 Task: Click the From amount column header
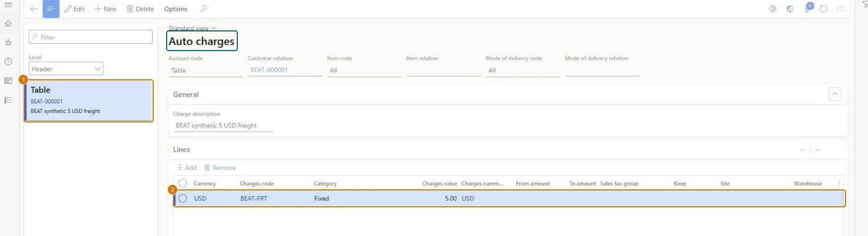click(x=532, y=184)
